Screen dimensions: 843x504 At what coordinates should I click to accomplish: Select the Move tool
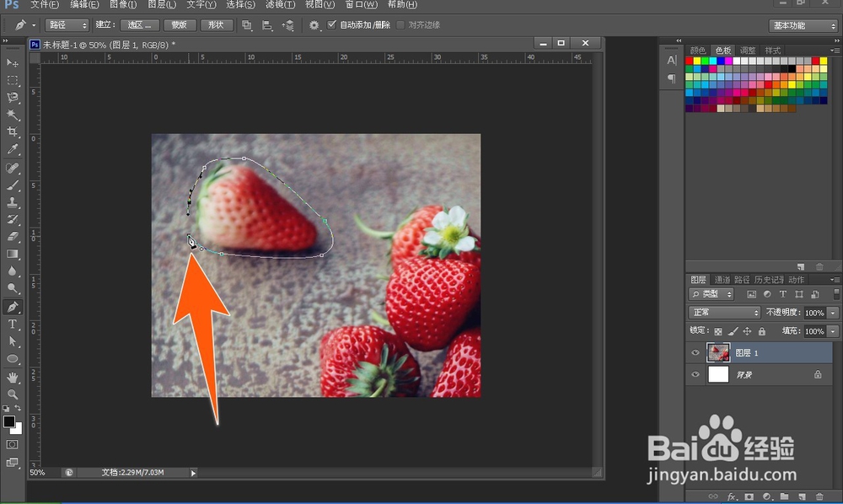(x=13, y=63)
